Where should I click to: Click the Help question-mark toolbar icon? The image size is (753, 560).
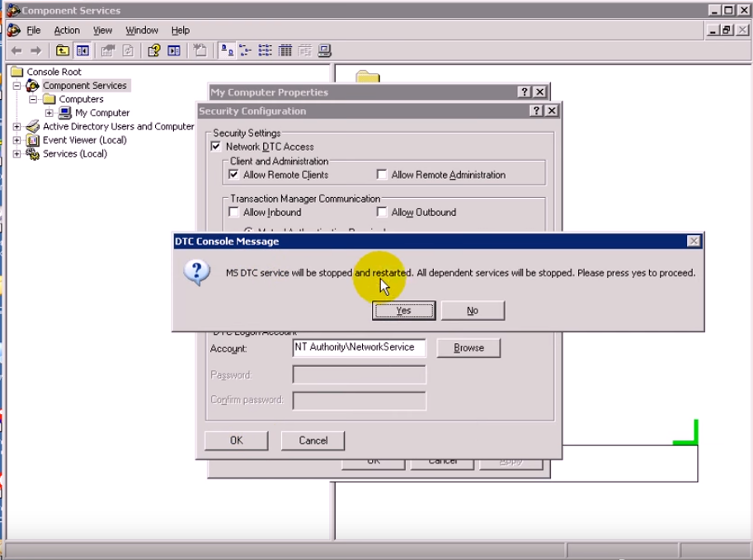[153, 50]
